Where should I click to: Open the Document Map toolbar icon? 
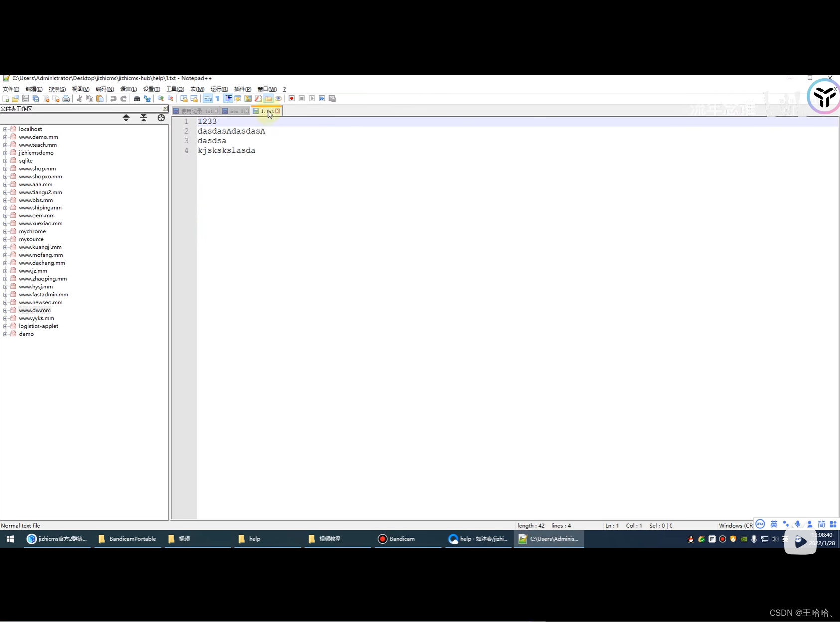tap(248, 98)
